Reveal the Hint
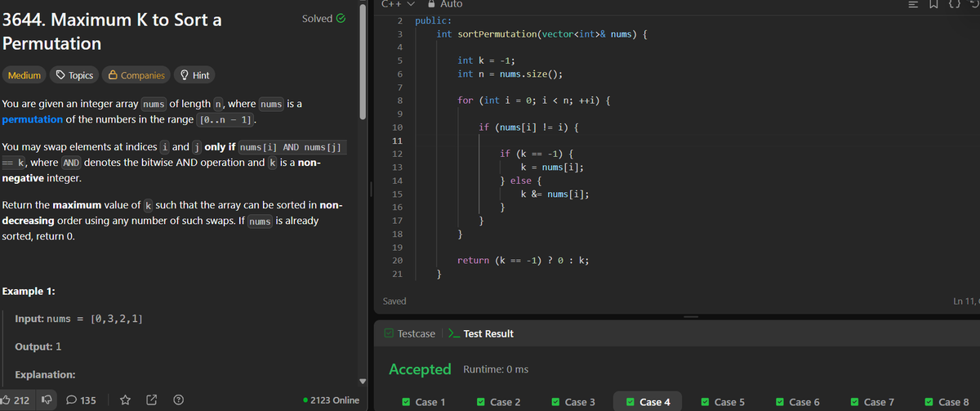The height and width of the screenshot is (411, 980). (194, 75)
